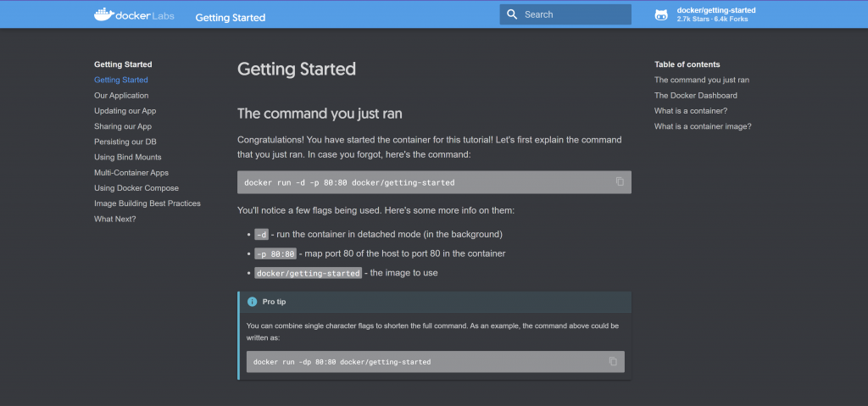Jump to What is a container image?
The width and height of the screenshot is (868, 406).
[703, 126]
